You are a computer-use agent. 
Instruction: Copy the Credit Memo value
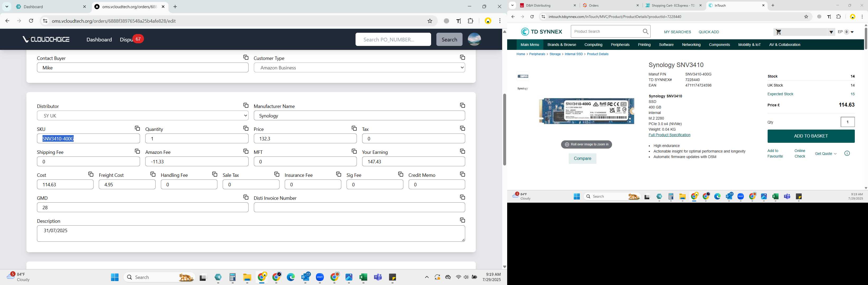pyautogui.click(x=462, y=174)
